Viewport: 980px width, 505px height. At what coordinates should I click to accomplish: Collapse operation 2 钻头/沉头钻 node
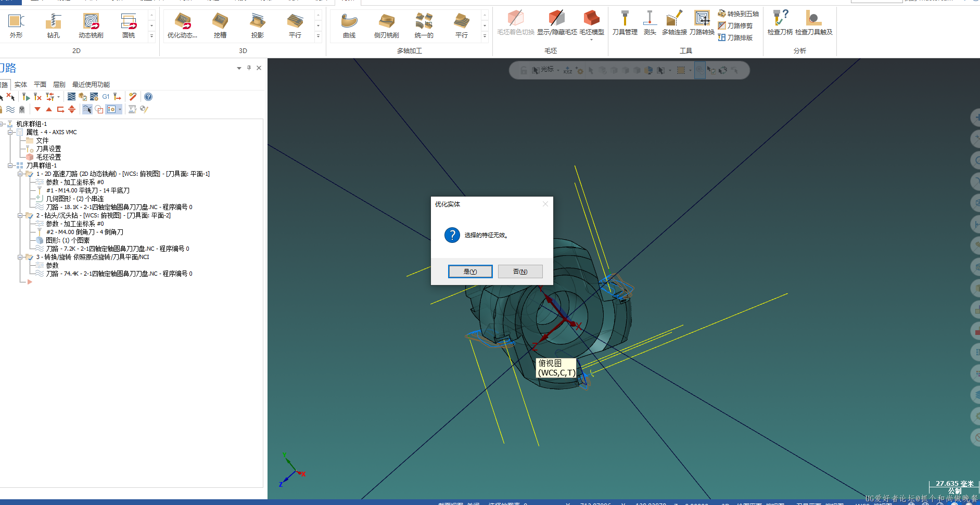pyautogui.click(x=20, y=215)
